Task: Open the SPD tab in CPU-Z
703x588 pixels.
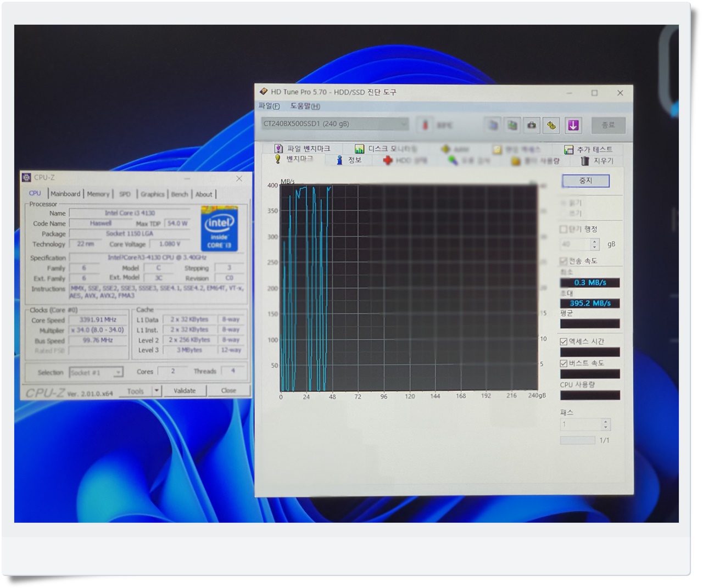Action: coord(125,194)
